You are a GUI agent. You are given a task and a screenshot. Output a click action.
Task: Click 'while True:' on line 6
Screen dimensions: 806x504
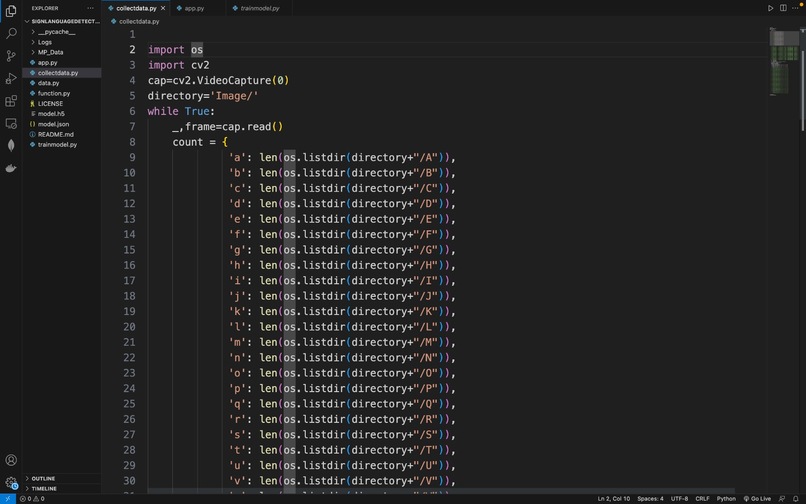coord(181,111)
